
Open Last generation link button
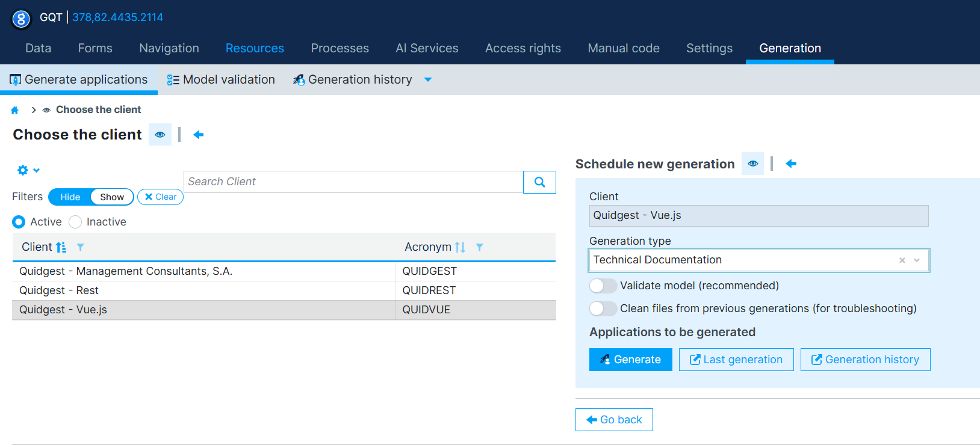(736, 360)
